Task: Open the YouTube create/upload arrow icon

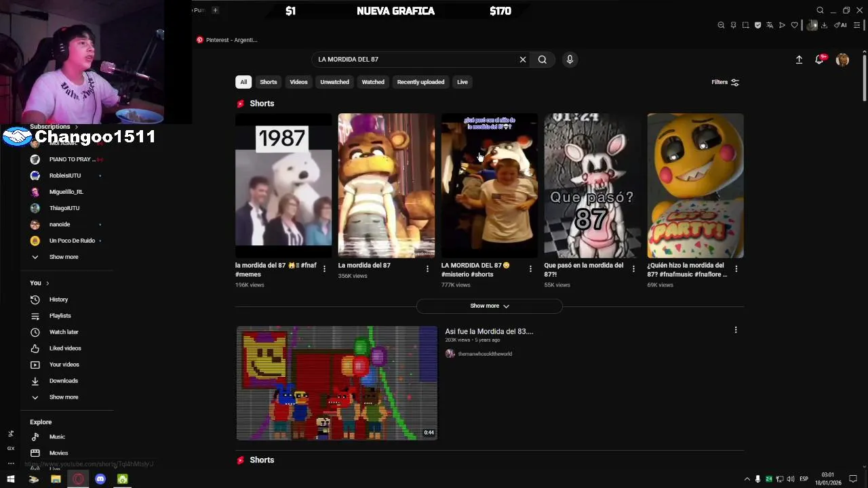Action: tap(799, 60)
